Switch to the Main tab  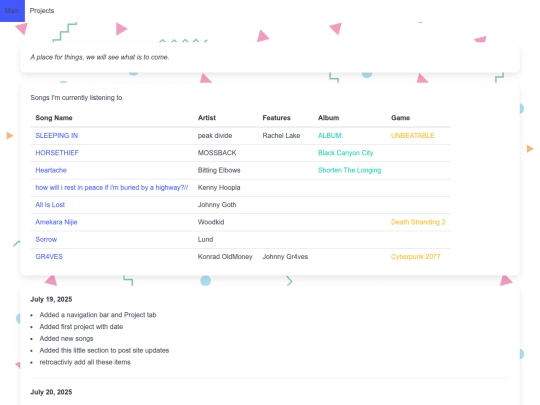tap(12, 11)
